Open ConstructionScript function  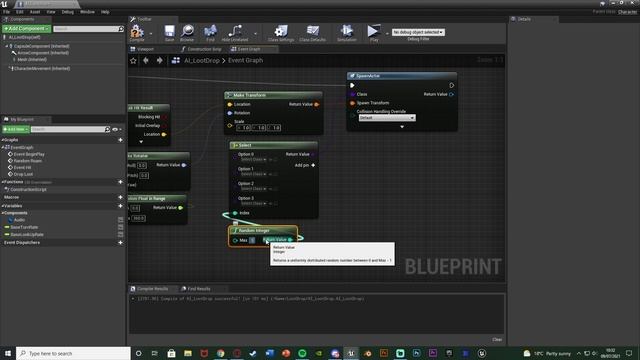click(x=28, y=190)
